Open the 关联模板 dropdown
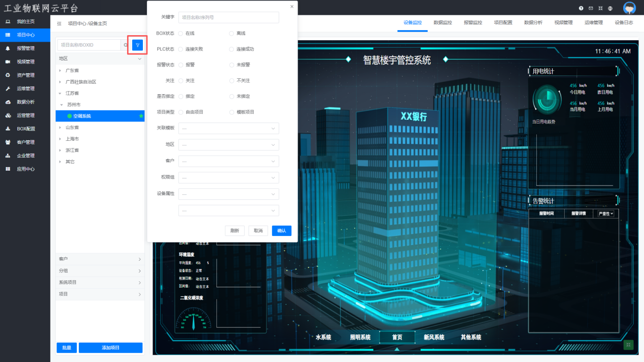The height and width of the screenshot is (362, 644). coord(228,128)
